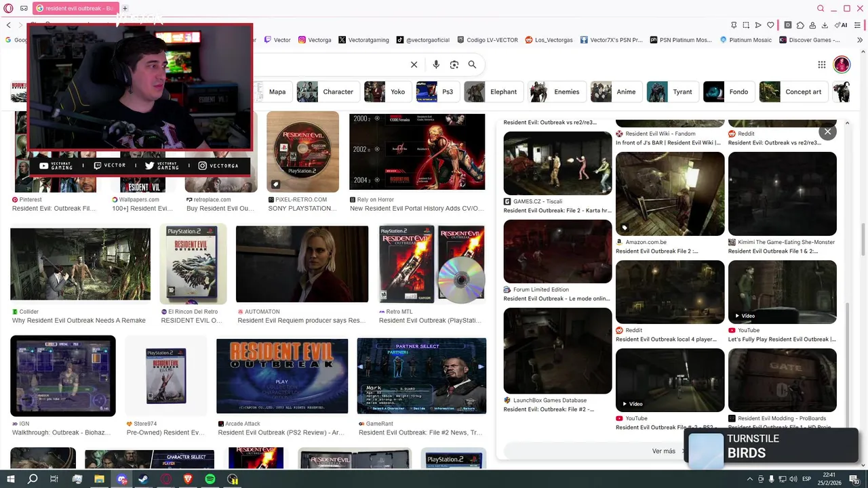Open the Retro MTL case and disc image
The width and height of the screenshot is (868, 488).
click(432, 264)
